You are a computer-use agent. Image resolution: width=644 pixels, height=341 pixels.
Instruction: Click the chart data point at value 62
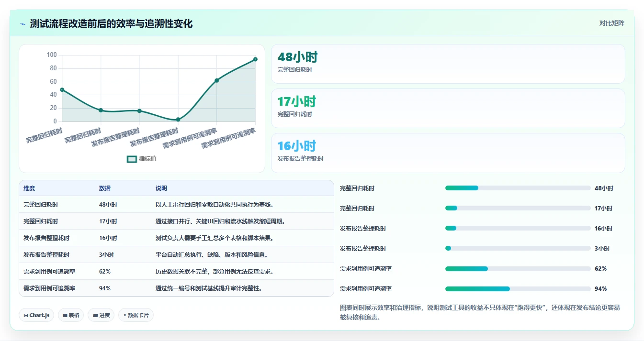coord(217,80)
